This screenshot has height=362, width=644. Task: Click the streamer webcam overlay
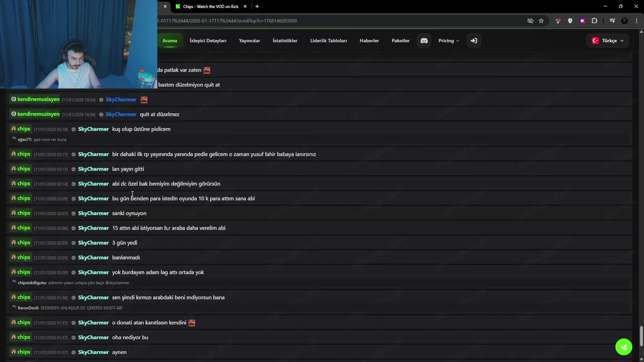[78, 44]
